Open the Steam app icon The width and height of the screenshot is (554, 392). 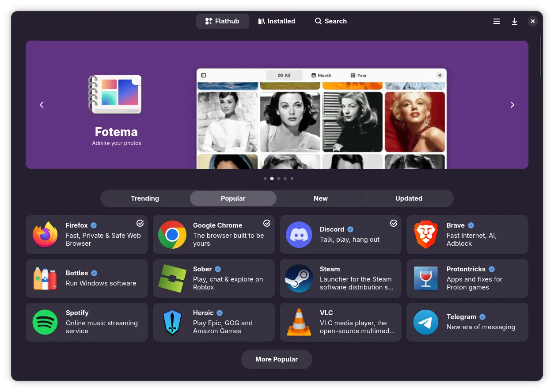pos(299,278)
